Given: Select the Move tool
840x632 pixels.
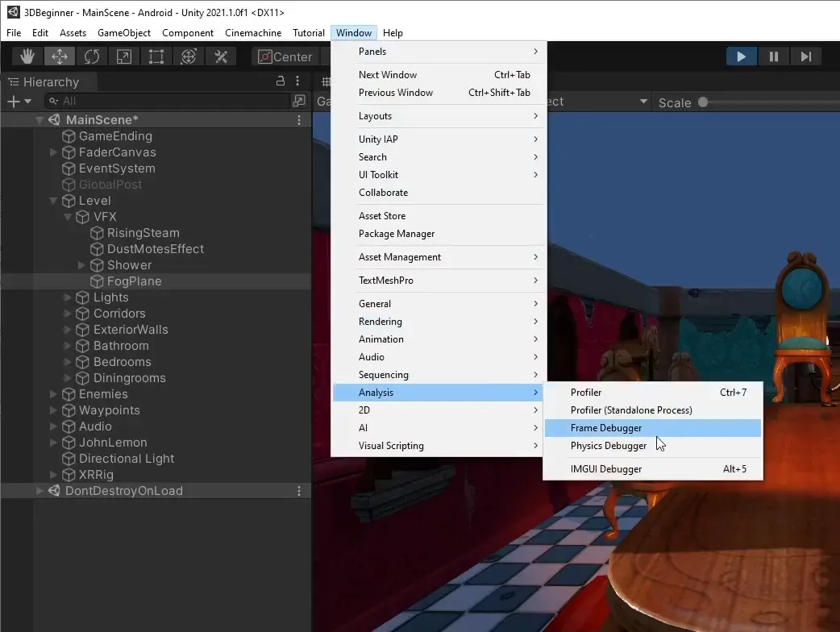Looking at the screenshot, I should (60, 56).
